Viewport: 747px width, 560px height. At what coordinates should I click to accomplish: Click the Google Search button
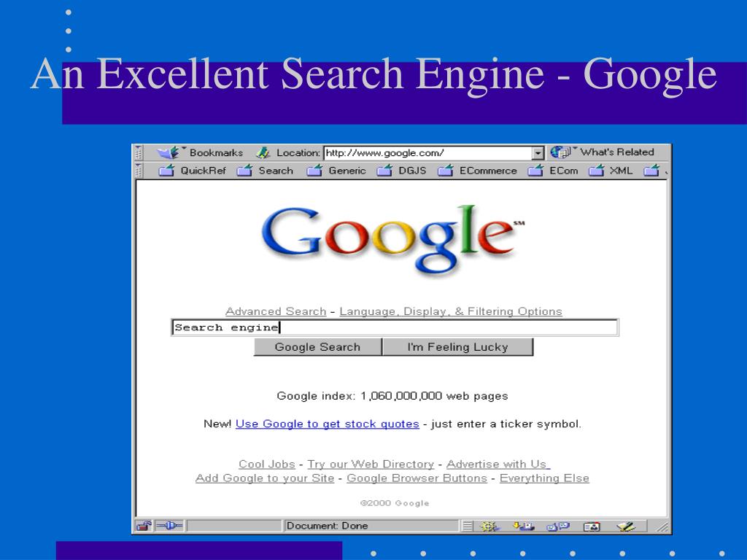(318, 347)
